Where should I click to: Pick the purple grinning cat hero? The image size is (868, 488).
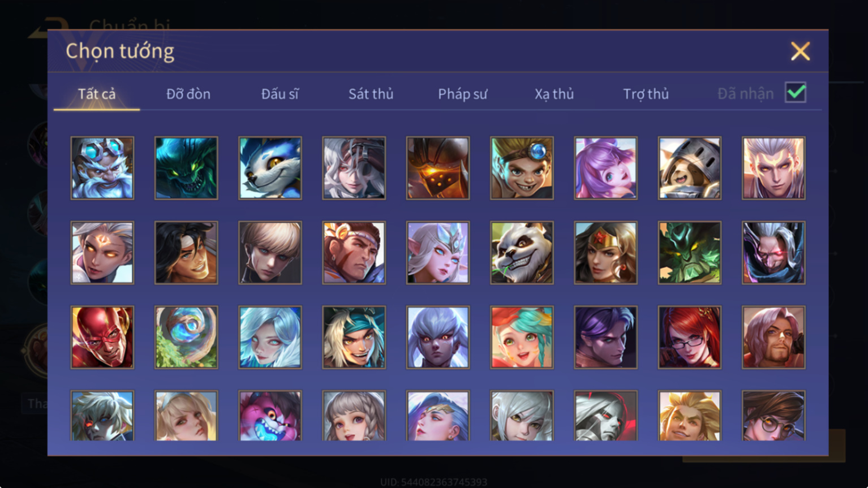pyautogui.click(x=270, y=416)
